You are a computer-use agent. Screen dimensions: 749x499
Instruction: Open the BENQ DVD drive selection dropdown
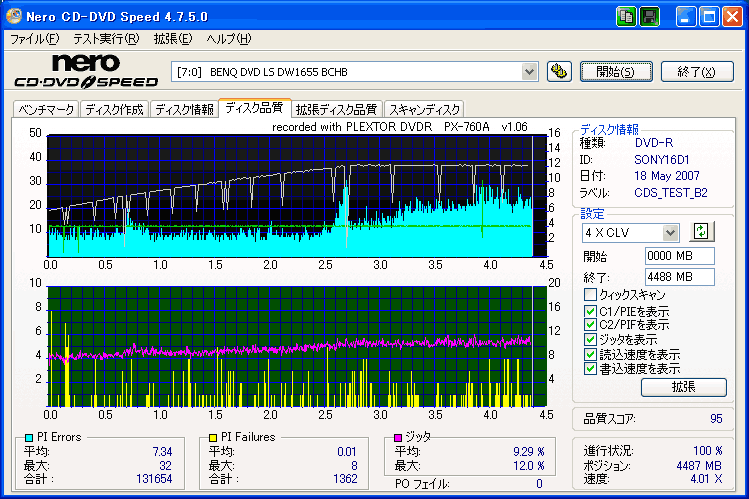(530, 71)
